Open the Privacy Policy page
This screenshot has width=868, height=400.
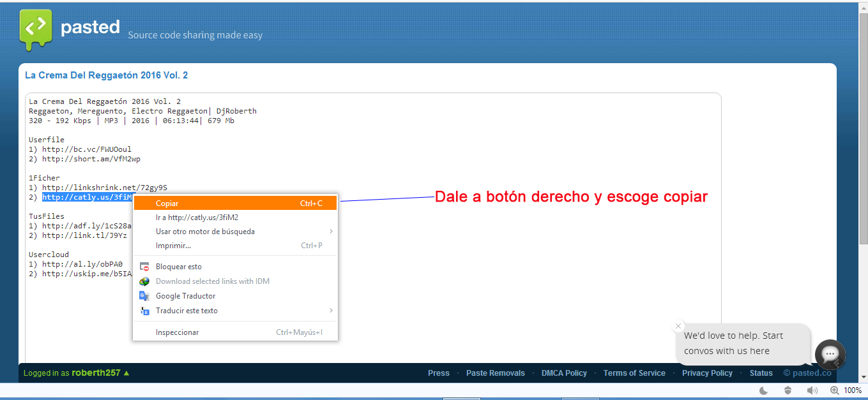(707, 373)
